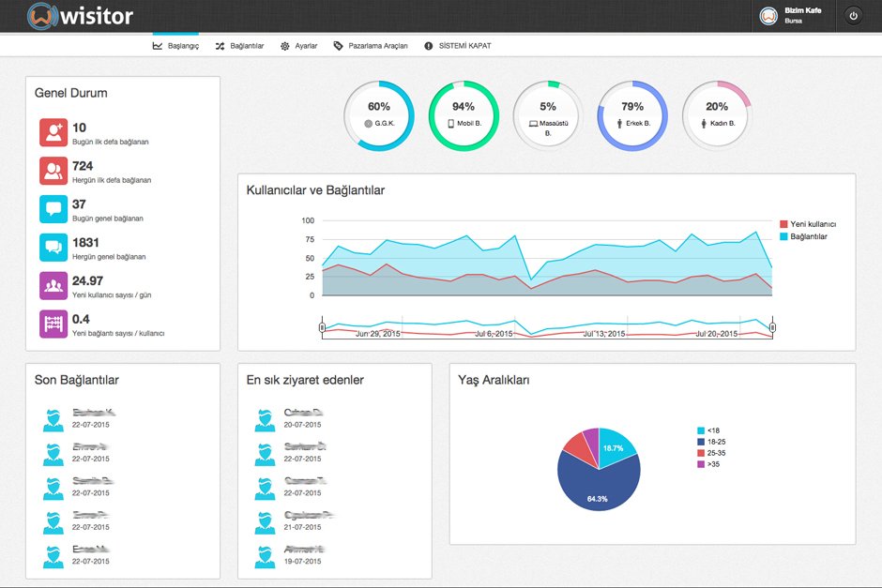882x588 pixels.
Task: Click the blue chat icon beside 1831
Action: pyautogui.click(x=53, y=248)
